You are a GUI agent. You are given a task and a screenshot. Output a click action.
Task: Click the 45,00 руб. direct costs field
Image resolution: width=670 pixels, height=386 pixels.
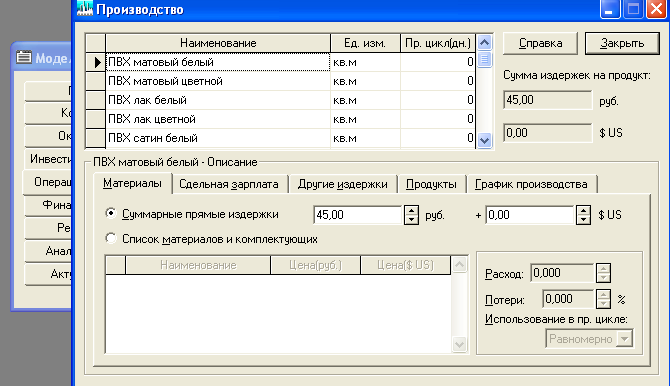coord(358,215)
